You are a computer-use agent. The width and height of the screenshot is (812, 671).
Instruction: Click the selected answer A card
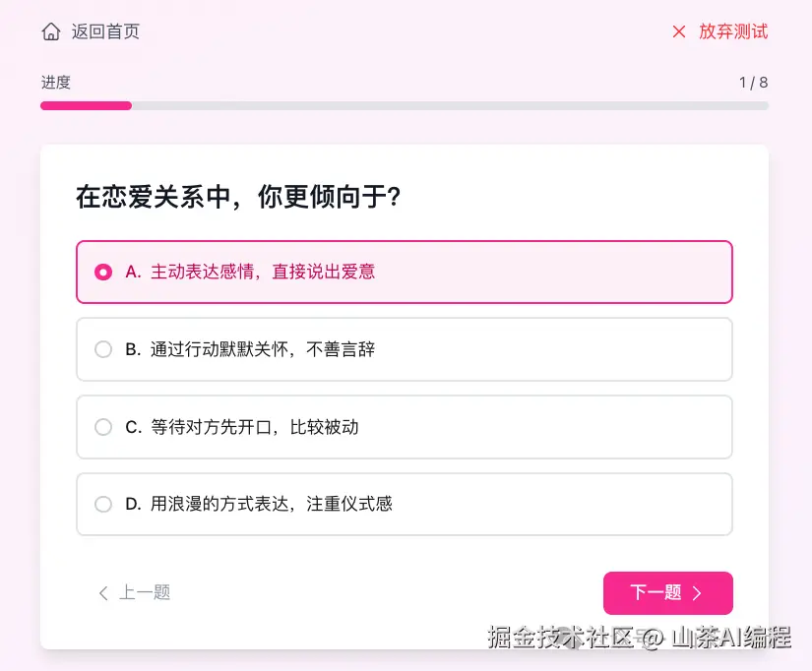(x=405, y=273)
